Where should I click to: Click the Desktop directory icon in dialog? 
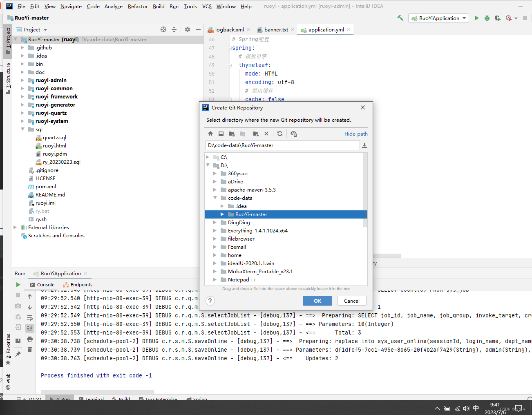click(x=221, y=134)
